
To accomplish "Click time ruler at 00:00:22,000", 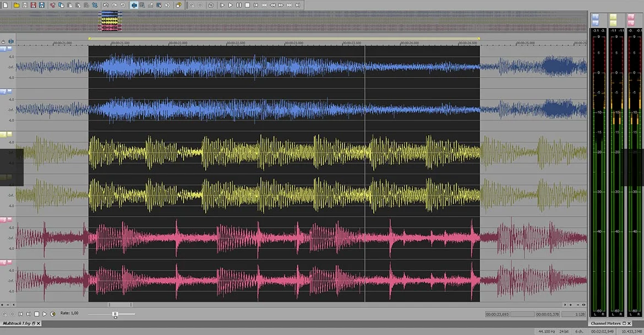I will point(178,43).
